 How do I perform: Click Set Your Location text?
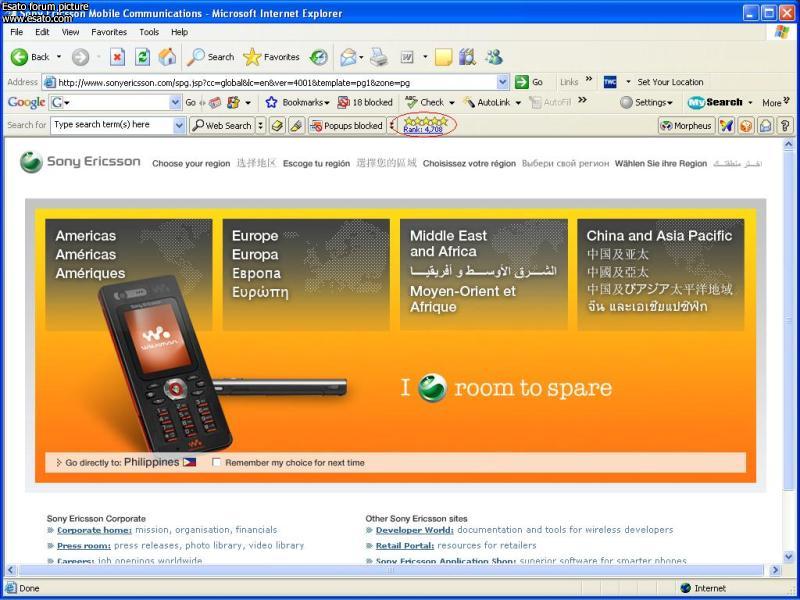pyautogui.click(x=670, y=82)
